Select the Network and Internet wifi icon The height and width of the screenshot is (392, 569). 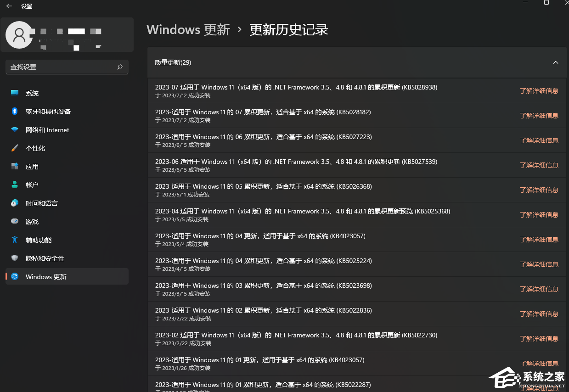pos(15,130)
